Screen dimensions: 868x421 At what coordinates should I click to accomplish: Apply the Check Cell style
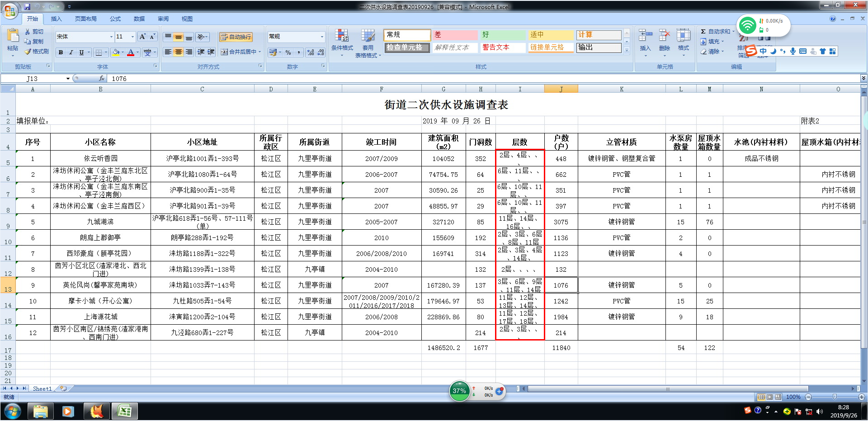click(x=406, y=47)
